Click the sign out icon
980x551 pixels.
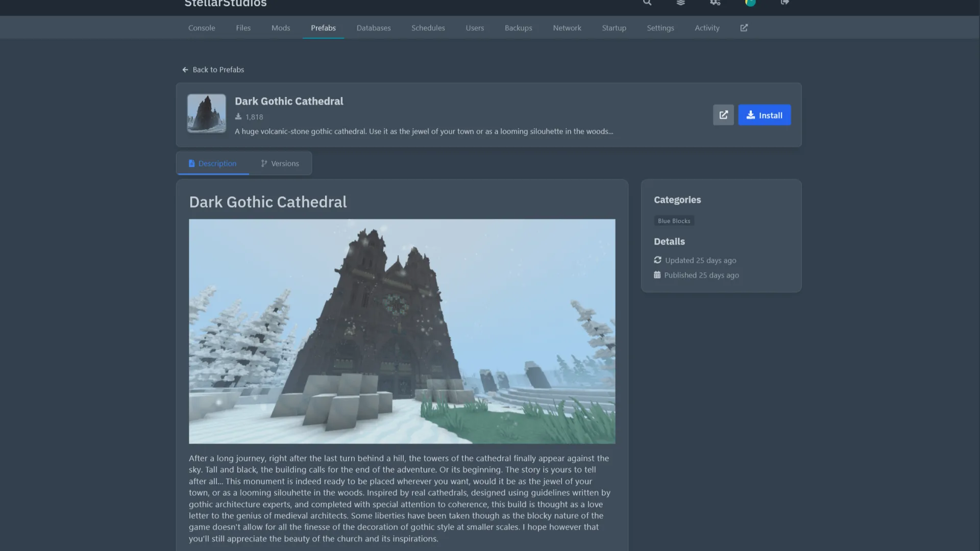(785, 3)
